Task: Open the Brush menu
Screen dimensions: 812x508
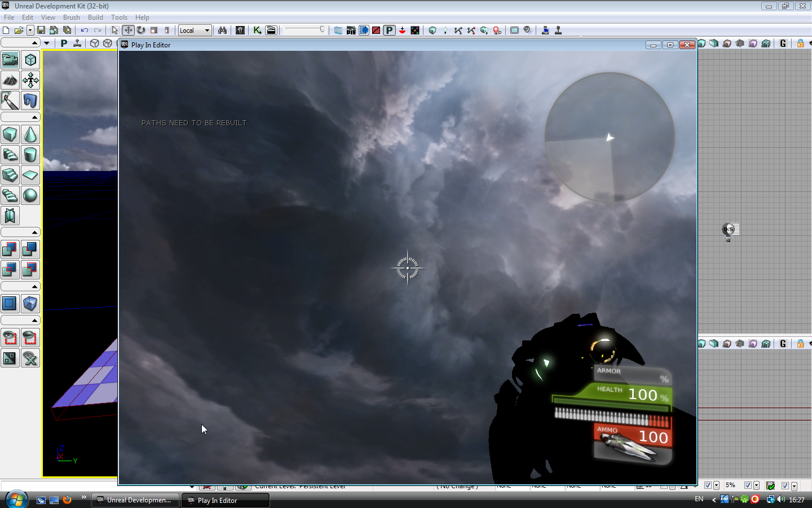Action: pos(72,17)
